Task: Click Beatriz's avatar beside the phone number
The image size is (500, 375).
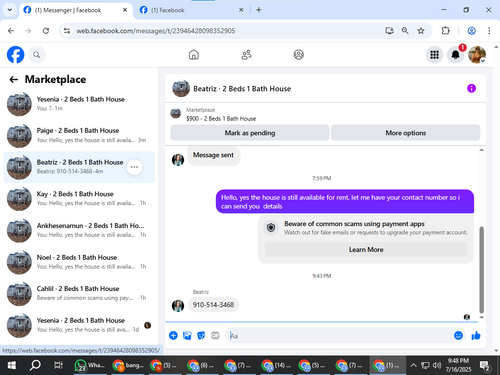Action: [x=178, y=305]
